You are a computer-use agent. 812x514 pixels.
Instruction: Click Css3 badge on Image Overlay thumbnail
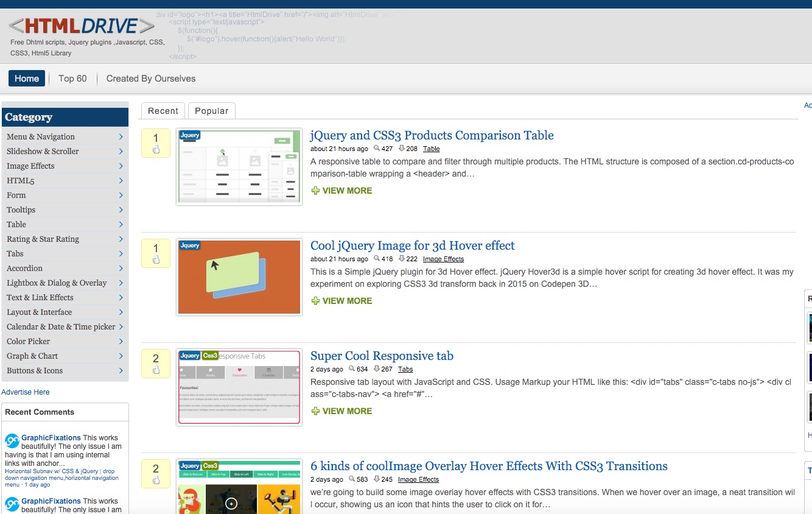tap(210, 466)
